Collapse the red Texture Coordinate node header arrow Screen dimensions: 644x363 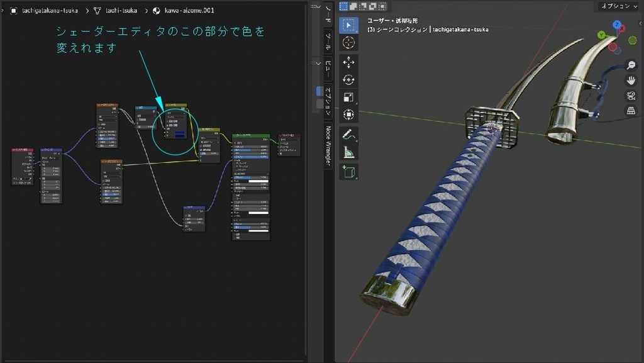click(14, 150)
